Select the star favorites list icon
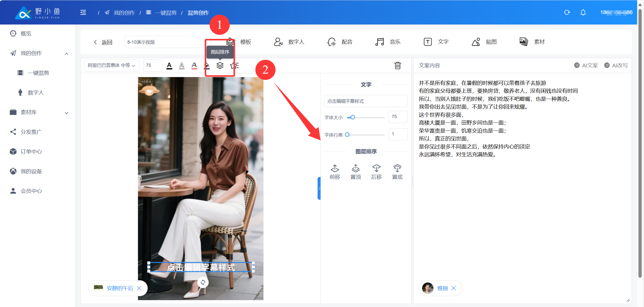The image size is (644, 307). tap(234, 66)
